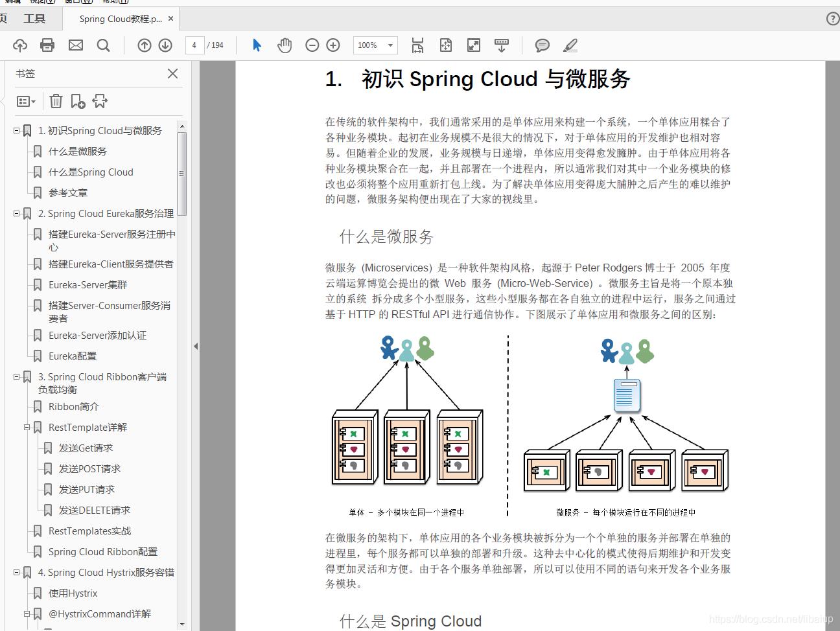840x631 pixels.
Task: Click the find bookmark star icon
Action: coord(100,101)
